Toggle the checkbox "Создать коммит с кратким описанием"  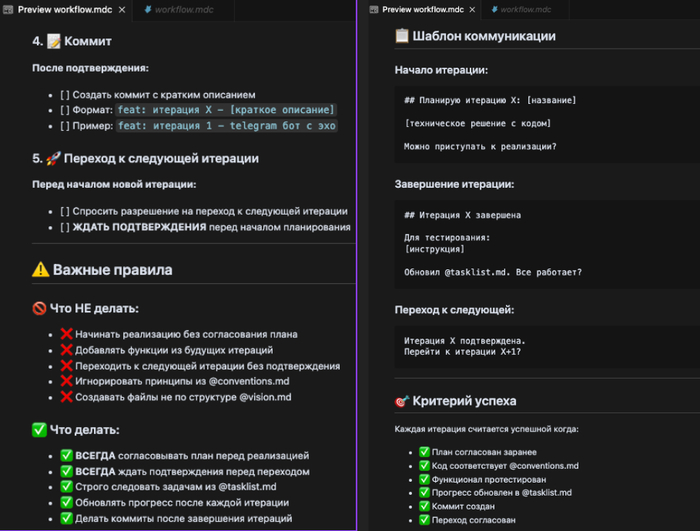coord(64,94)
